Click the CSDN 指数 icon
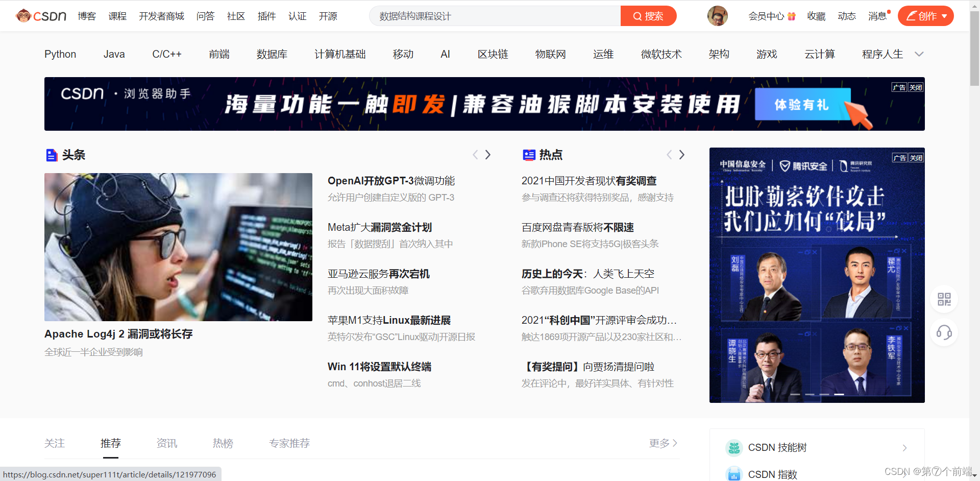980x481 pixels. coord(734,474)
